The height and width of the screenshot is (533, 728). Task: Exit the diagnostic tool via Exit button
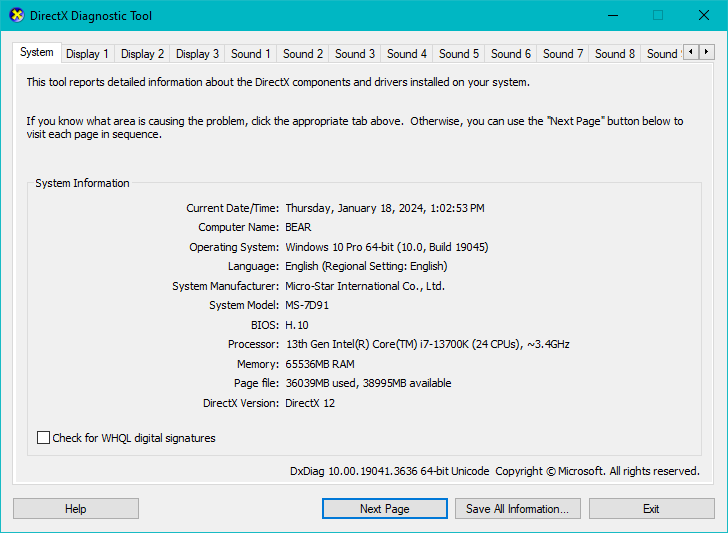[651, 509]
